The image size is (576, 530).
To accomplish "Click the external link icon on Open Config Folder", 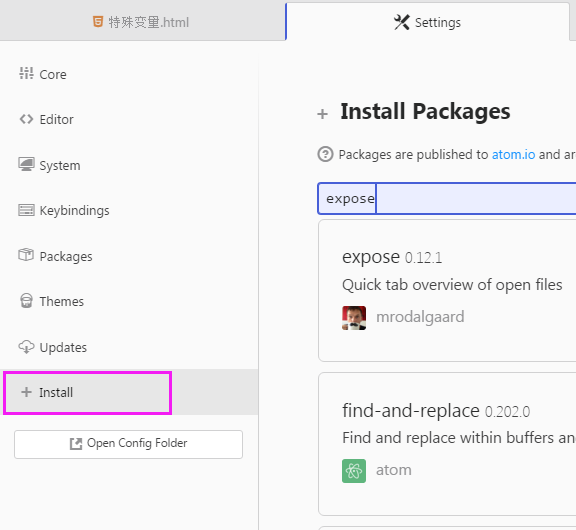I will pyautogui.click(x=76, y=444).
